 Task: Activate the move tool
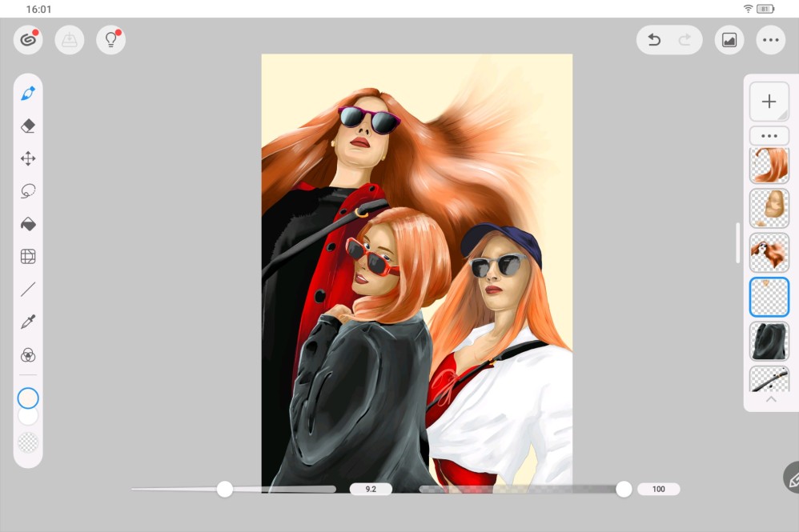(28, 158)
